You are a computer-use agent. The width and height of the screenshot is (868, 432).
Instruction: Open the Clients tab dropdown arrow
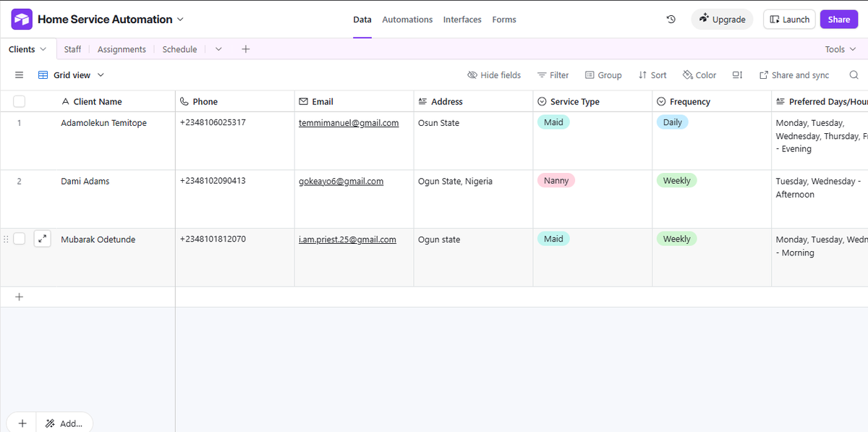(43, 49)
